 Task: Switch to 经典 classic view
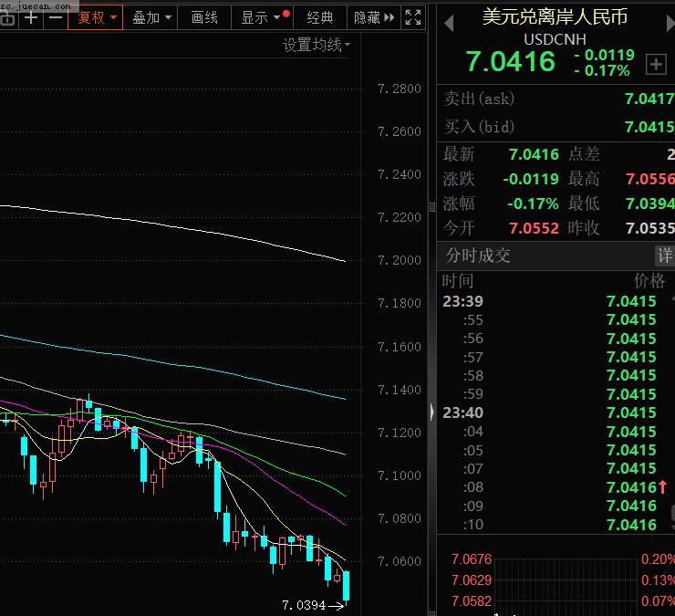click(x=320, y=17)
